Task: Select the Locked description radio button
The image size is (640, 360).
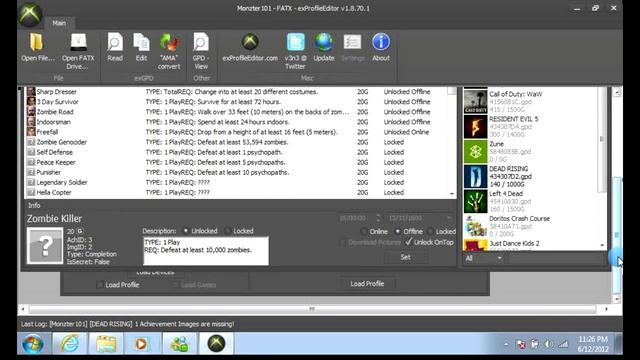Action: point(228,231)
